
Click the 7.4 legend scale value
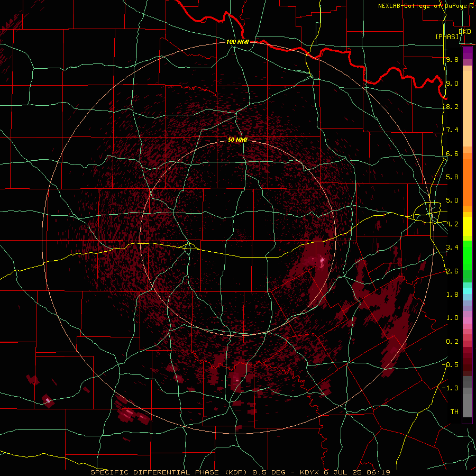click(452, 130)
